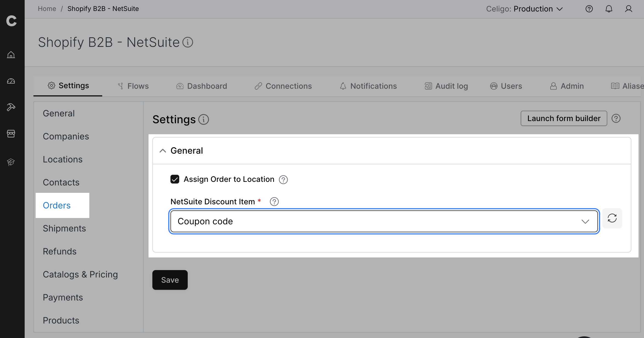
Task: Open the help icon in top bar
Action: 589,9
